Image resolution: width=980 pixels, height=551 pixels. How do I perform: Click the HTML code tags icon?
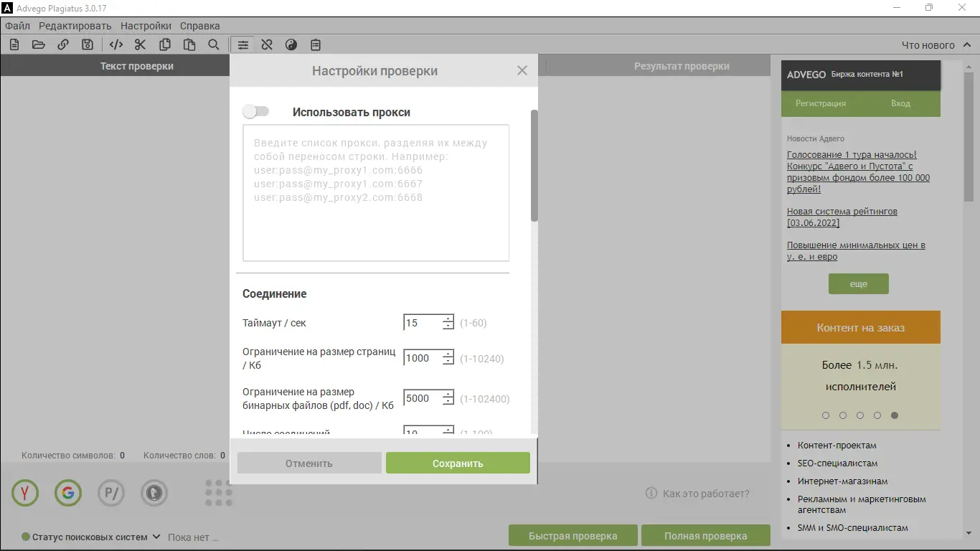coord(116,44)
